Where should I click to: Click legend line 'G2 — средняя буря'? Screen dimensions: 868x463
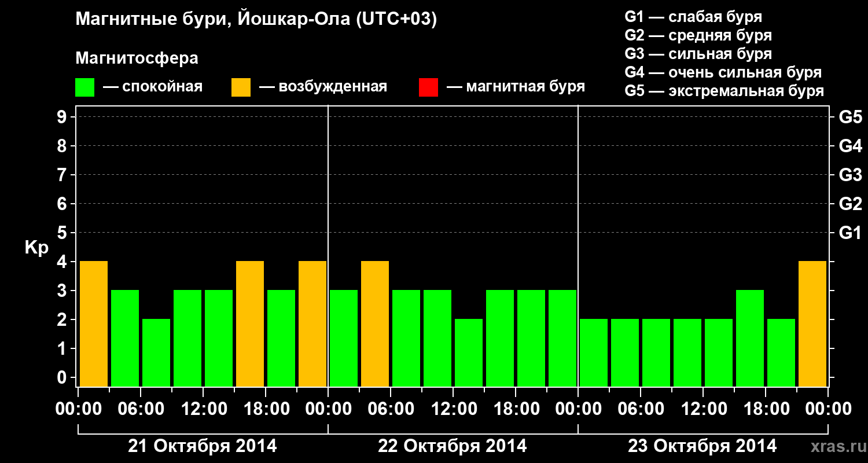click(698, 35)
